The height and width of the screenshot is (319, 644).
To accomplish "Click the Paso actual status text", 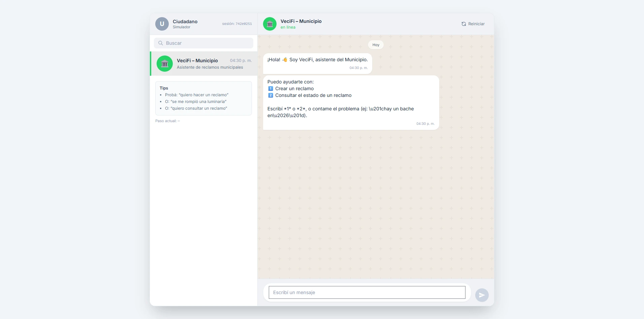I will (x=167, y=121).
